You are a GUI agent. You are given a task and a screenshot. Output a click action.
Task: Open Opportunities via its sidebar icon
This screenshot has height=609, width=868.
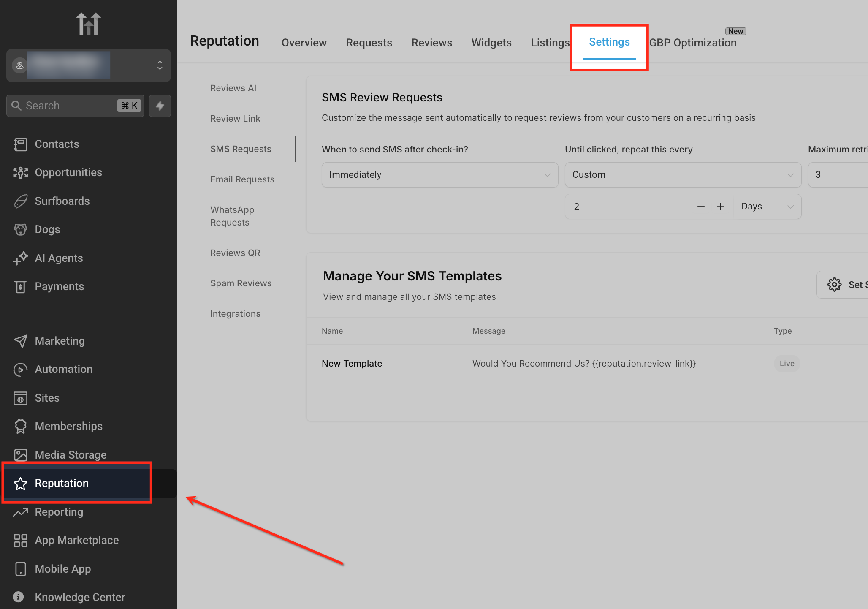click(20, 173)
